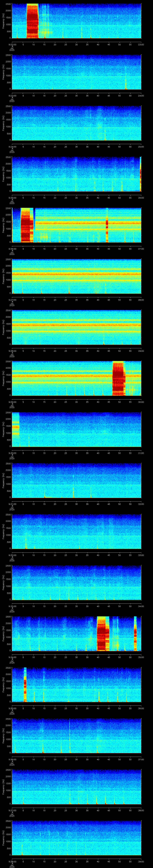Viewport: 153px width, 868px height.
Task: Click the 27:00 end time label
Action: coord(141,249)
